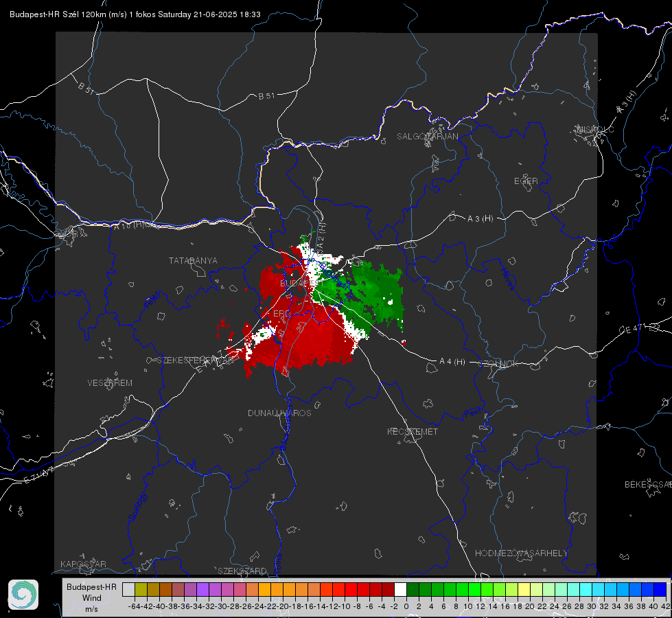Select the dark red swatch between -4 and -2
The width and height of the screenshot is (672, 618).
pos(388,589)
